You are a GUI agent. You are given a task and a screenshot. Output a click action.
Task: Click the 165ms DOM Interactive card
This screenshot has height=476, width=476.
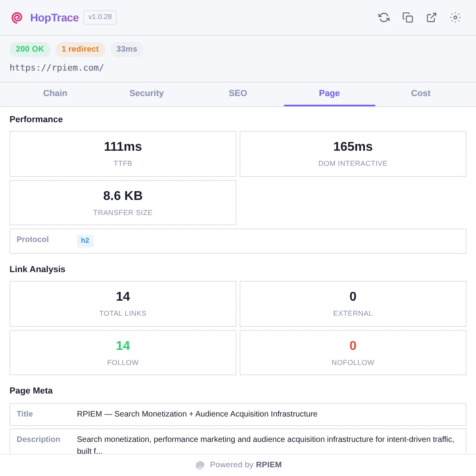tap(353, 154)
